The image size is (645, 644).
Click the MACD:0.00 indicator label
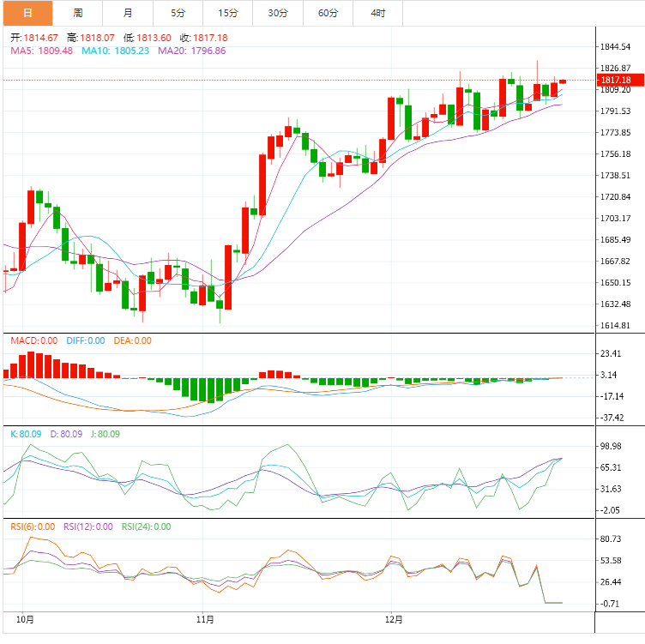(x=34, y=340)
